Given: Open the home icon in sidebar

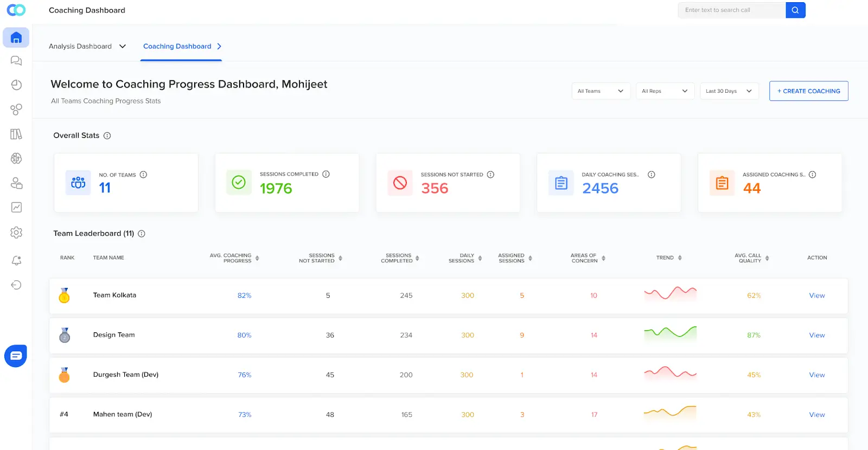Looking at the screenshot, I should tap(16, 37).
